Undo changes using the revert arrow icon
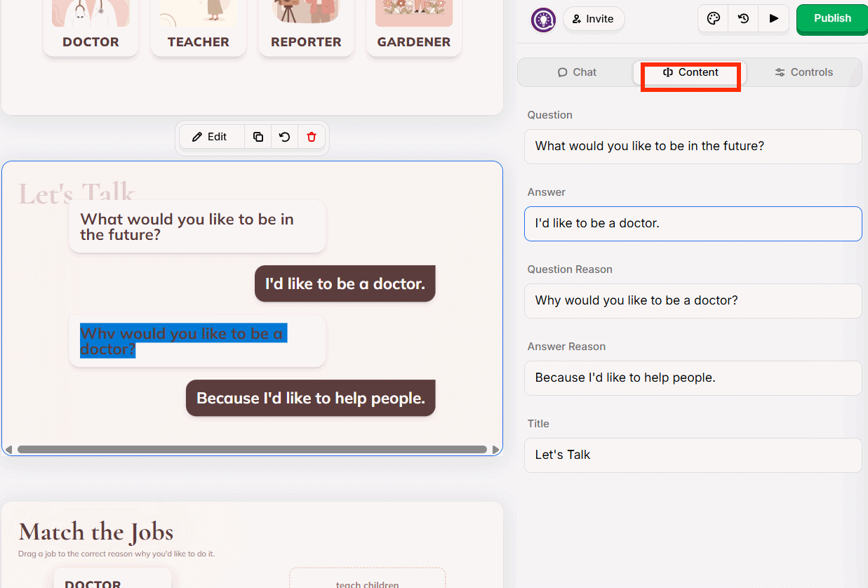The height and width of the screenshot is (588, 868). pos(284,136)
